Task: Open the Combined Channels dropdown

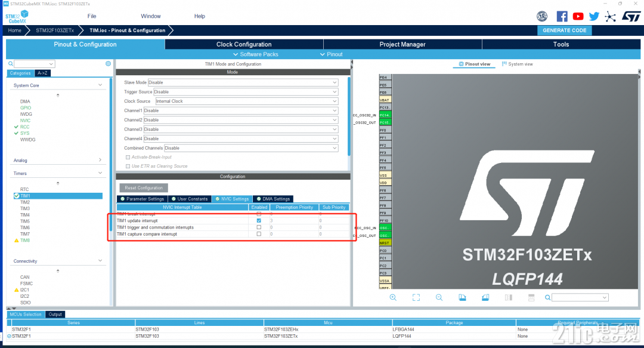Action: coord(252,148)
